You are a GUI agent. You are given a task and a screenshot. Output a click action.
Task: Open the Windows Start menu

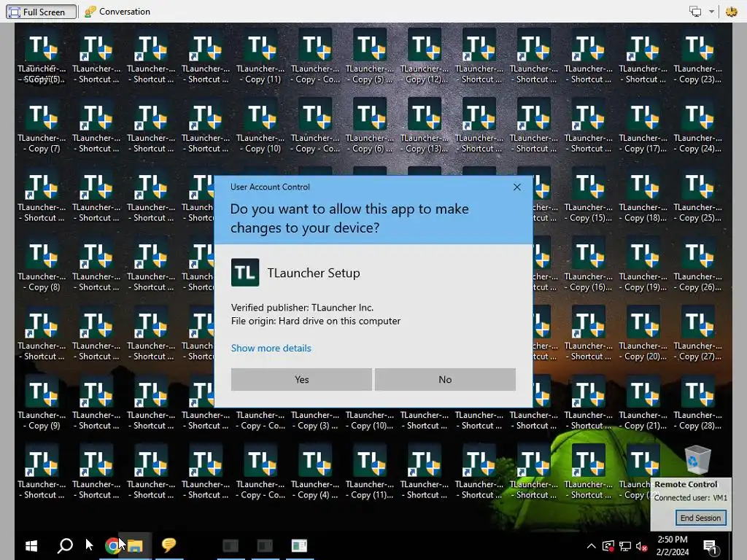tap(31, 545)
